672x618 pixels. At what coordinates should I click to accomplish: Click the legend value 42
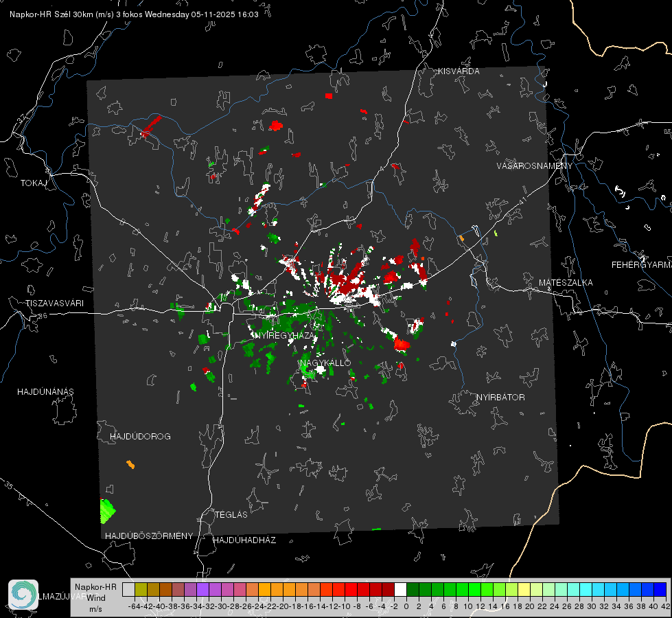pos(666,606)
